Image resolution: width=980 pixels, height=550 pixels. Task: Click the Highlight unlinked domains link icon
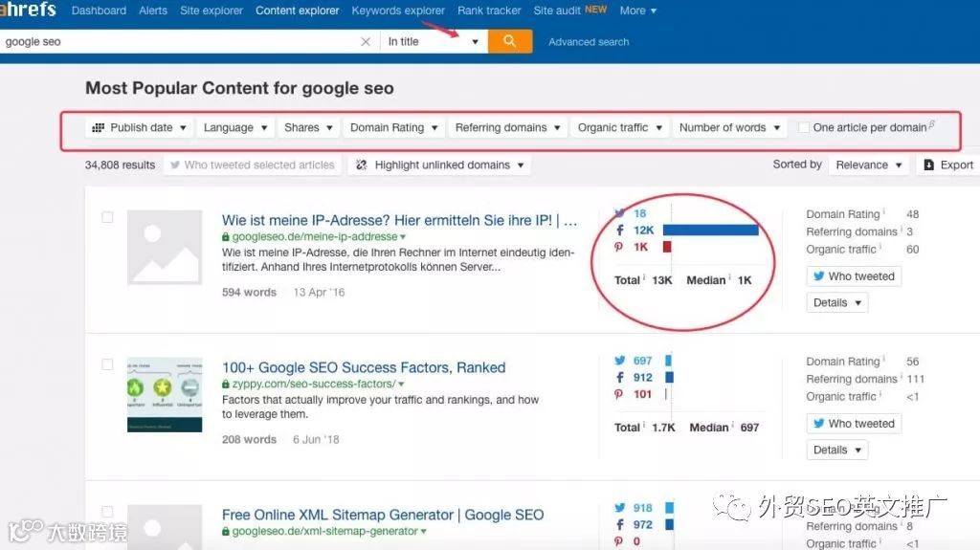tap(361, 165)
